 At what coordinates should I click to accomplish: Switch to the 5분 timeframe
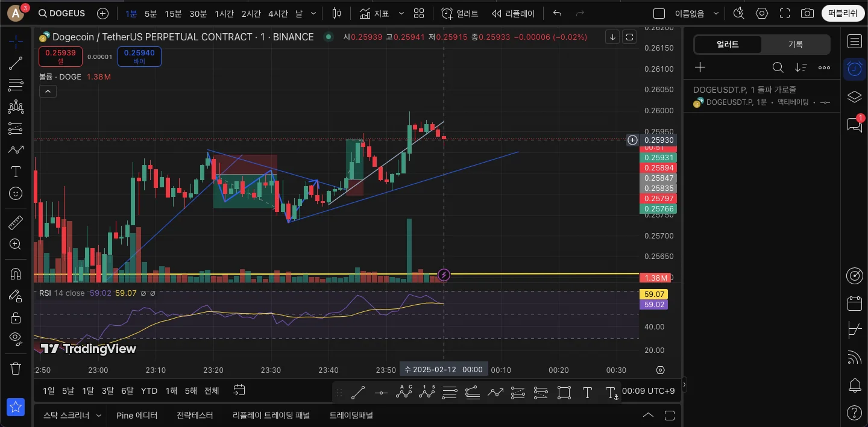click(x=151, y=13)
